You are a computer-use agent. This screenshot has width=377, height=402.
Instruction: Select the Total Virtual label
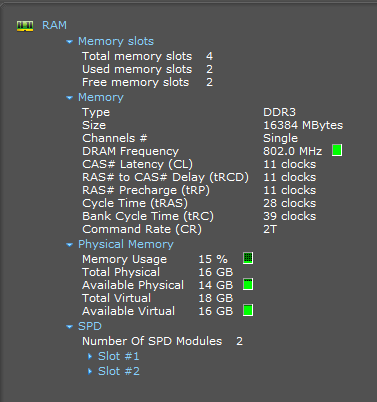116,298
